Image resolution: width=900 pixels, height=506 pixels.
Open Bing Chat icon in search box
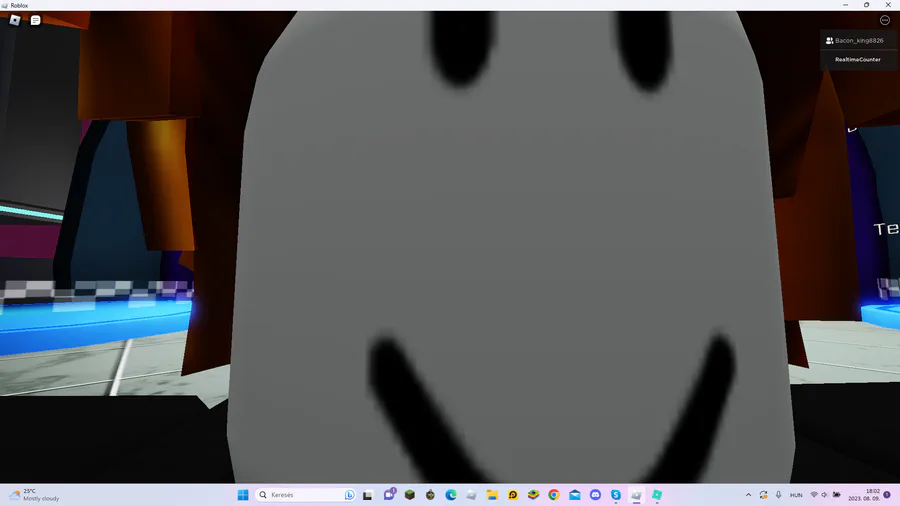click(349, 495)
